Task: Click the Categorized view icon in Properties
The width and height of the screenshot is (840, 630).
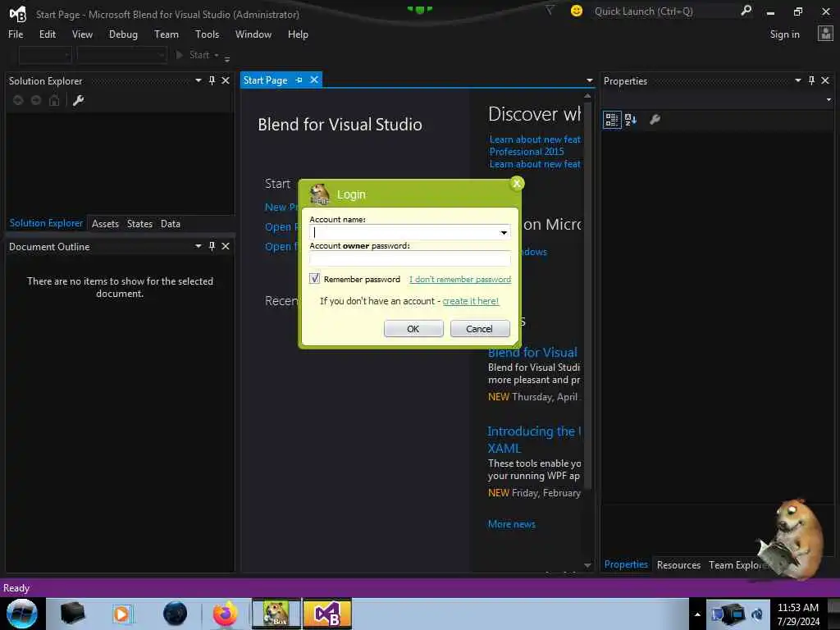Action: click(612, 120)
